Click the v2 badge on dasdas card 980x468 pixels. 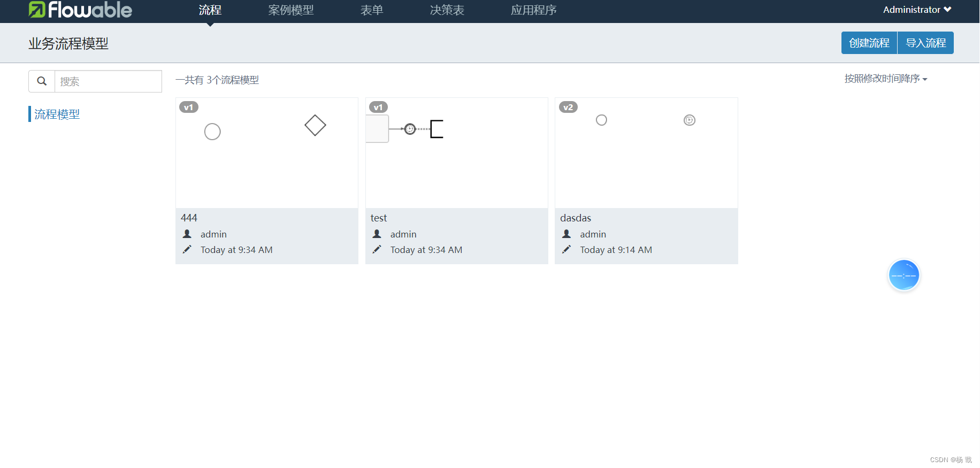568,107
